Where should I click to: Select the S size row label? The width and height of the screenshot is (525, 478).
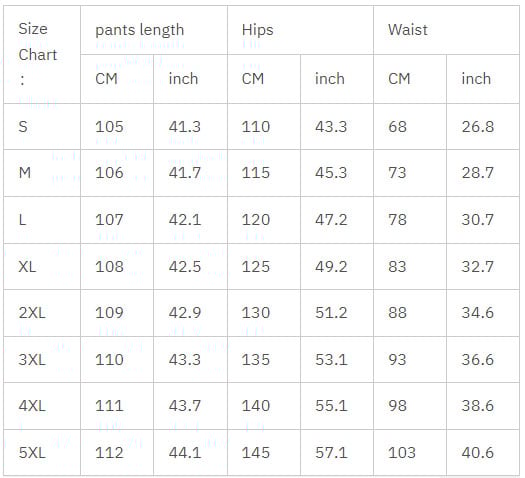coord(42,127)
